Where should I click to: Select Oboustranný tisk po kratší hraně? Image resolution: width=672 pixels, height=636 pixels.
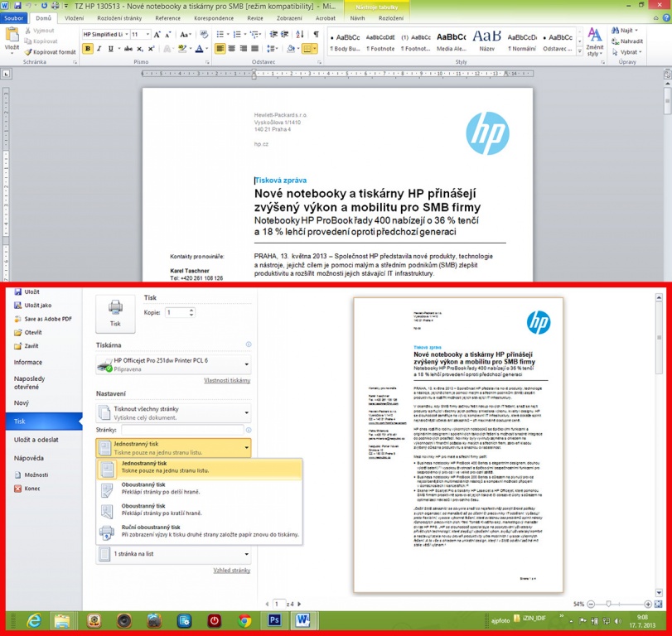tap(200, 511)
